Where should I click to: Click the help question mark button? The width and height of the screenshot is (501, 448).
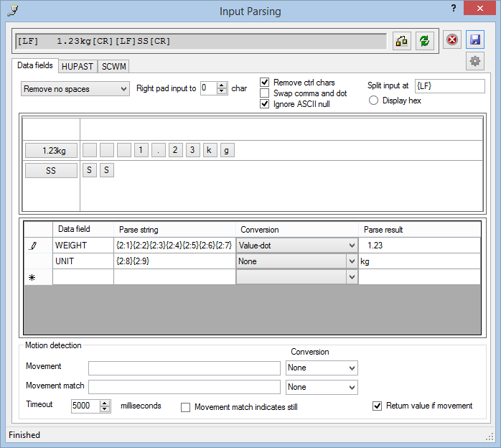pos(454,9)
